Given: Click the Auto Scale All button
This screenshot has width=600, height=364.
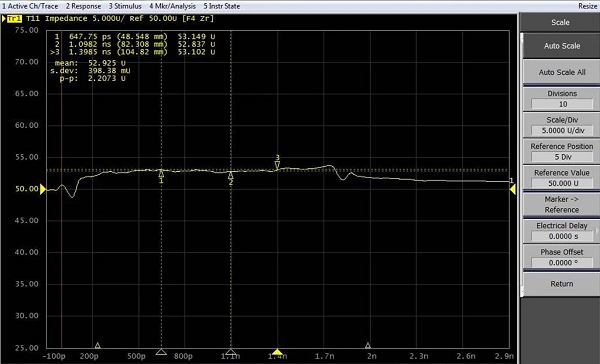Looking at the screenshot, I should click(562, 72).
